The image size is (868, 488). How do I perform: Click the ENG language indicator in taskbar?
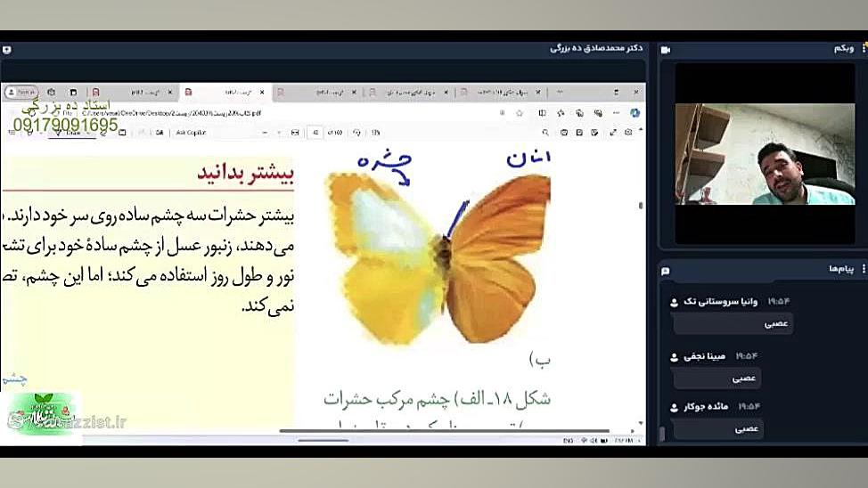click(568, 441)
